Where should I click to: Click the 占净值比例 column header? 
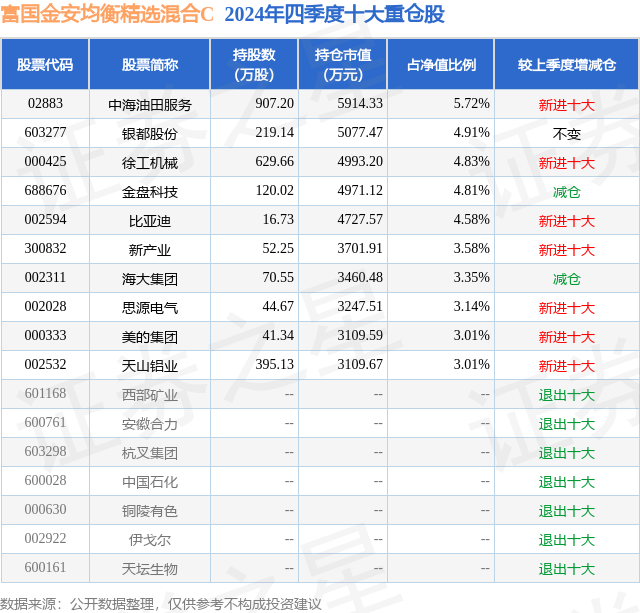441,64
